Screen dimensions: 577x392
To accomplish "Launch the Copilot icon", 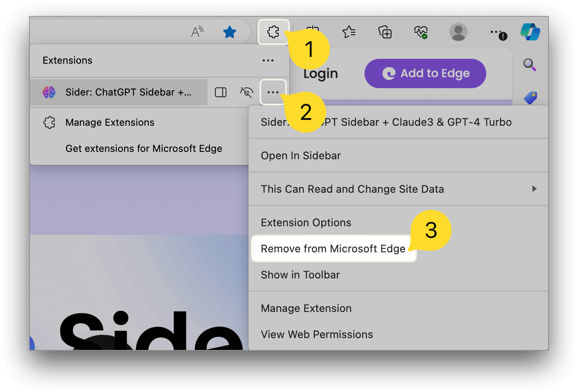I will 530,32.
